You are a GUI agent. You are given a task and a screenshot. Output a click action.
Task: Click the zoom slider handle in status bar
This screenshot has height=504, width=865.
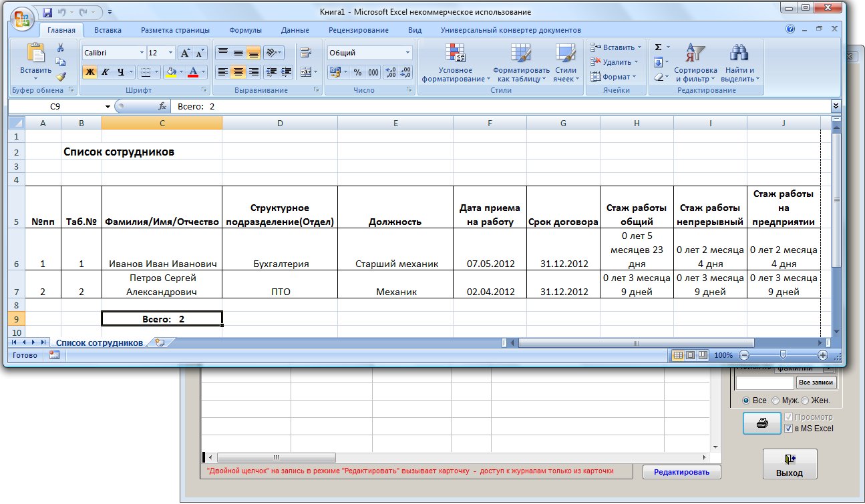click(783, 356)
